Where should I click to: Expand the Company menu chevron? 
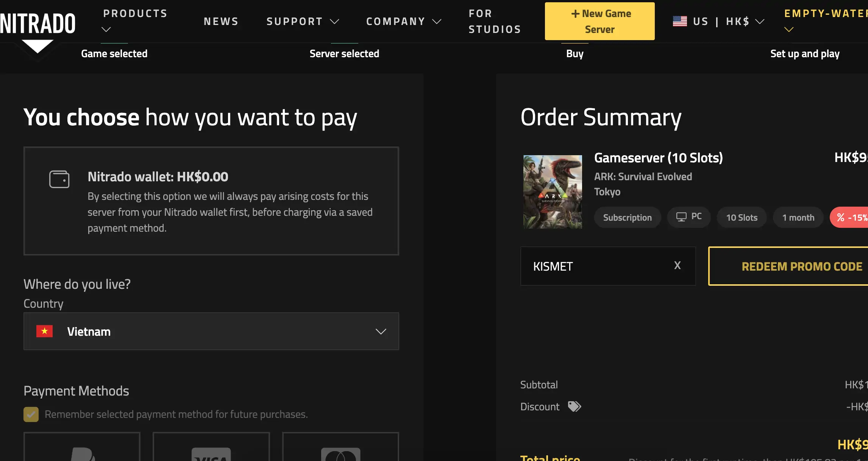(437, 22)
